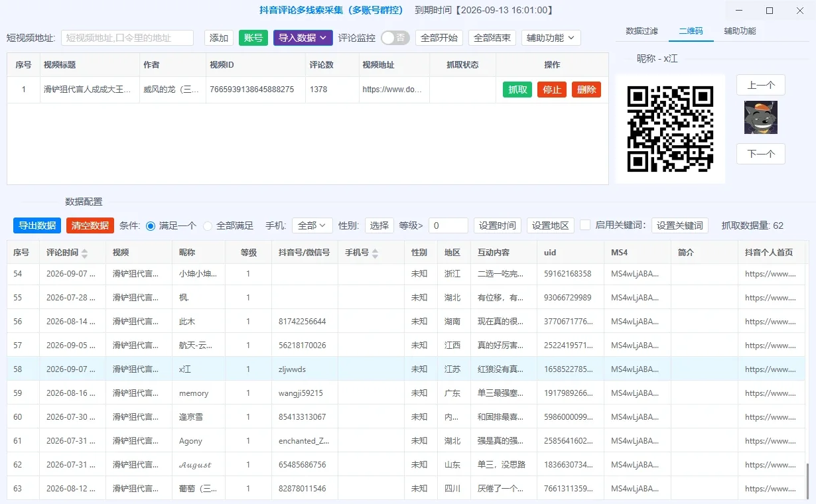Switch to the 数据过滤 tab
Viewport: 816px width, 504px height.
click(x=642, y=31)
